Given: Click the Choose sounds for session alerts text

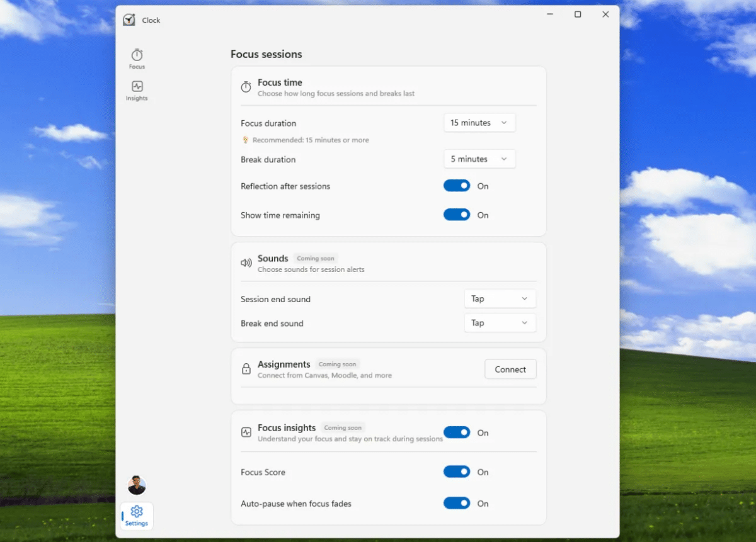Looking at the screenshot, I should (311, 269).
